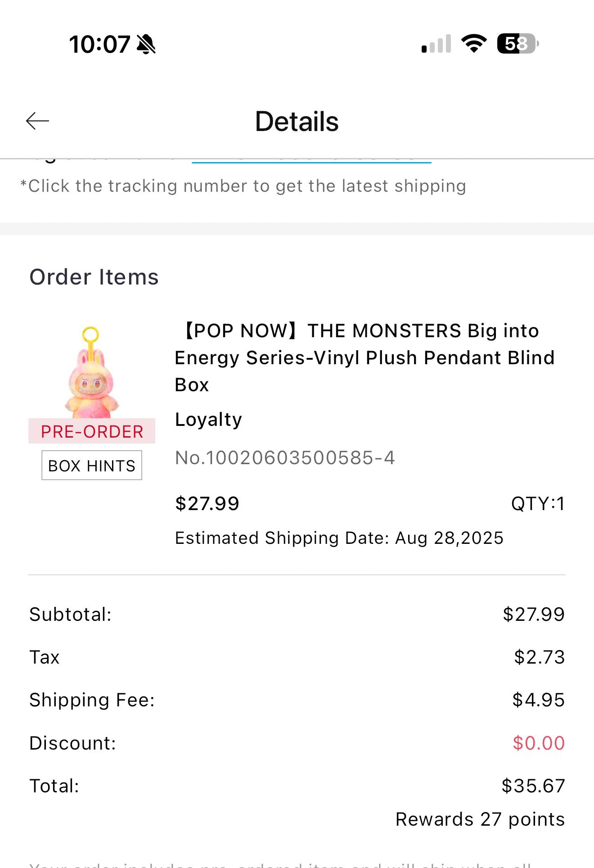Viewport: 594px width, 868px height.
Task: Tap the PRE-ORDER badge
Action: tap(92, 431)
